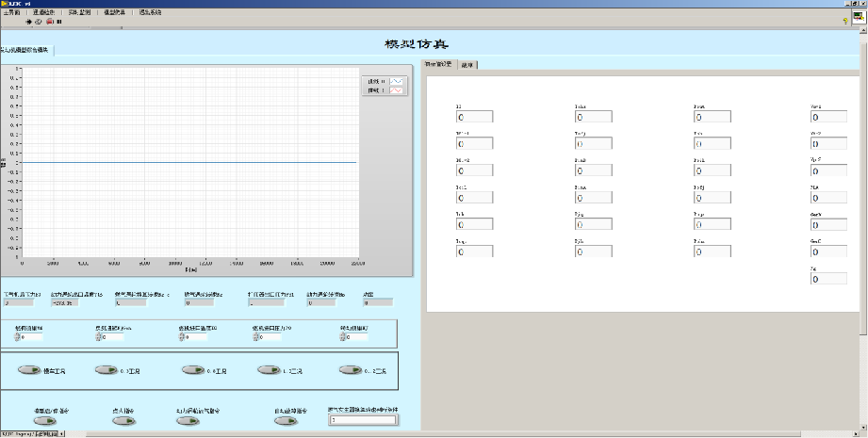Click the red curve 1 legend icon
The height and width of the screenshot is (438, 868).
pos(397,91)
